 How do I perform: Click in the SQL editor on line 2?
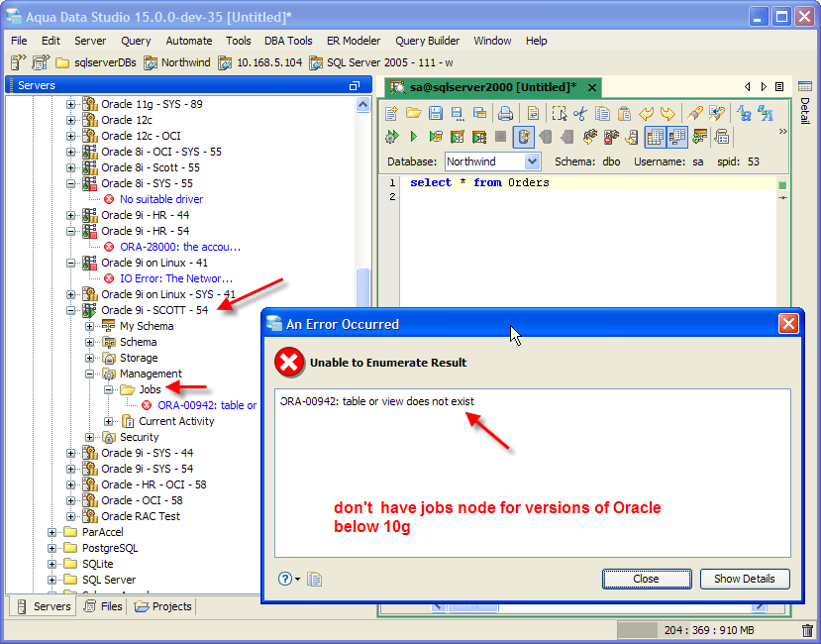pyautogui.click(x=586, y=197)
